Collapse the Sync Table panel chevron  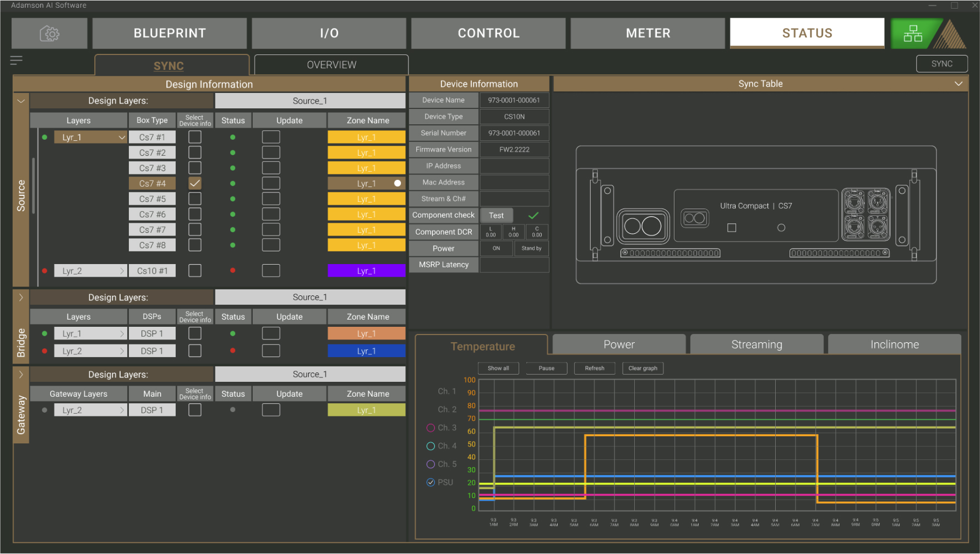958,84
